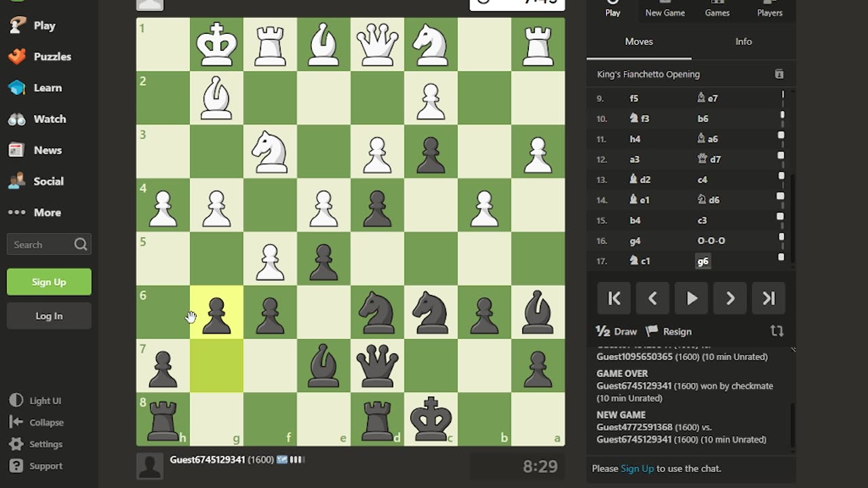Step back one move
This screenshot has height=488, width=868.
653,298
